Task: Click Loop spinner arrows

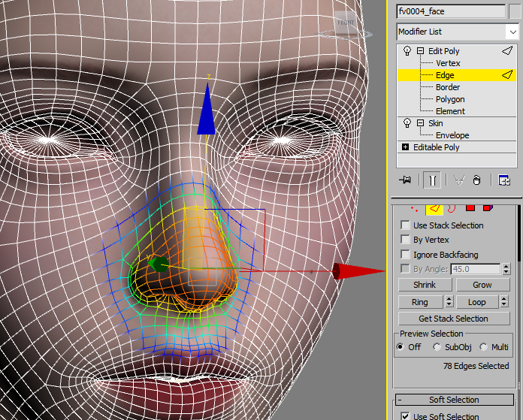Action: click(x=504, y=301)
